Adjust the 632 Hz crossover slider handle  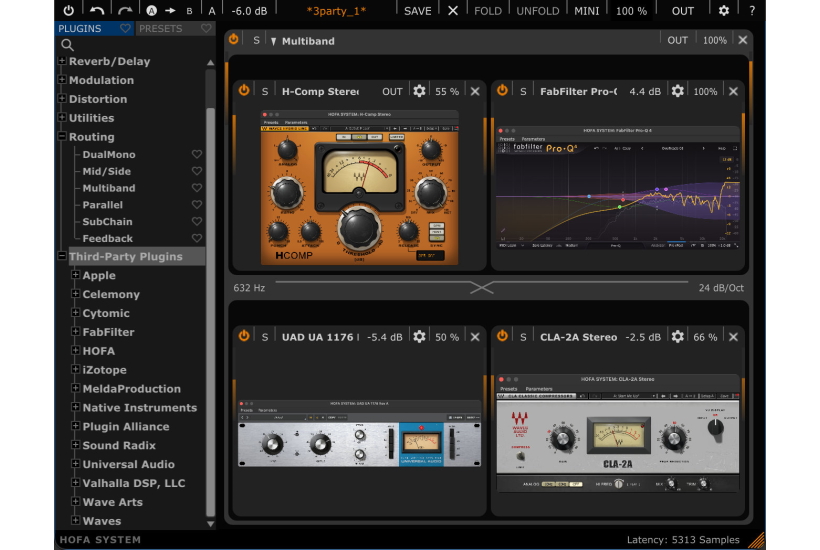(481, 288)
